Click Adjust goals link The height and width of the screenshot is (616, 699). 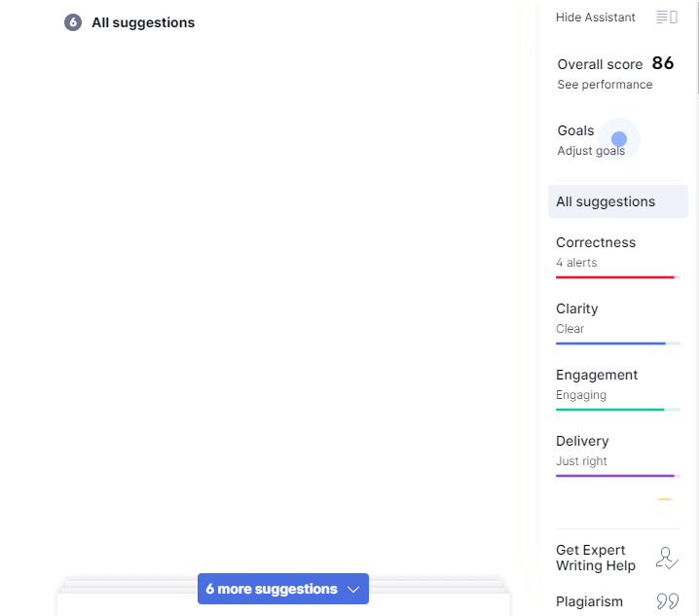(591, 151)
